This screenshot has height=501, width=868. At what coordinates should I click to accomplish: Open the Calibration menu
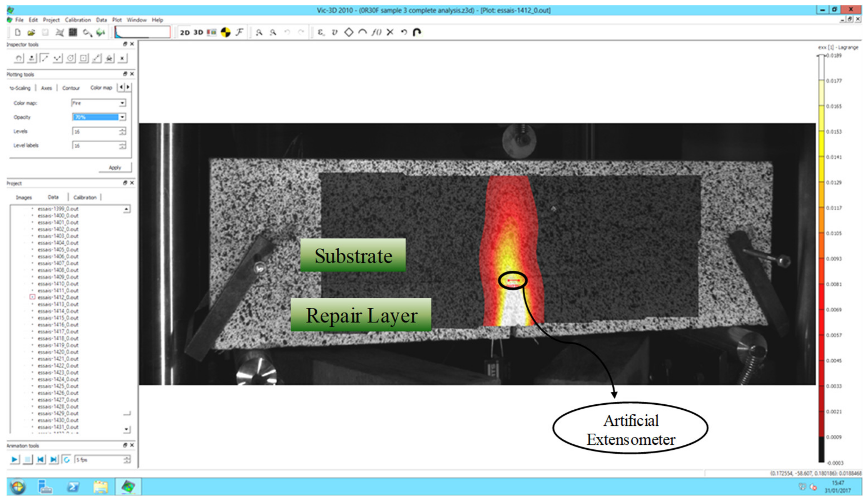pos(78,20)
